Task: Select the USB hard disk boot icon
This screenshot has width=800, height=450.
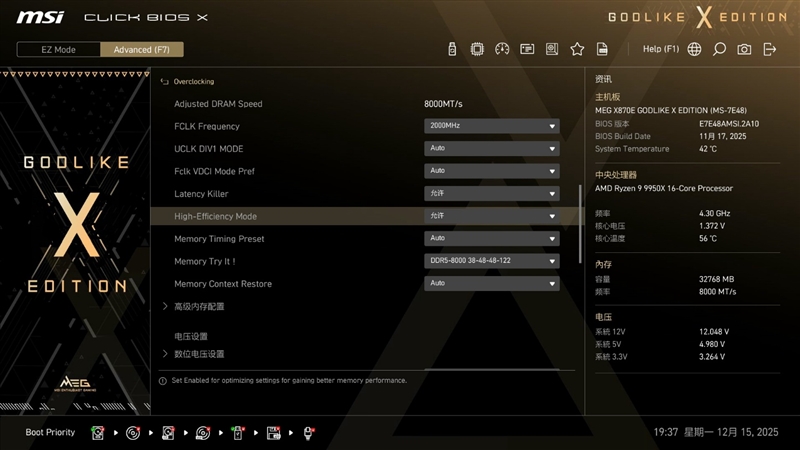Action: [168, 433]
